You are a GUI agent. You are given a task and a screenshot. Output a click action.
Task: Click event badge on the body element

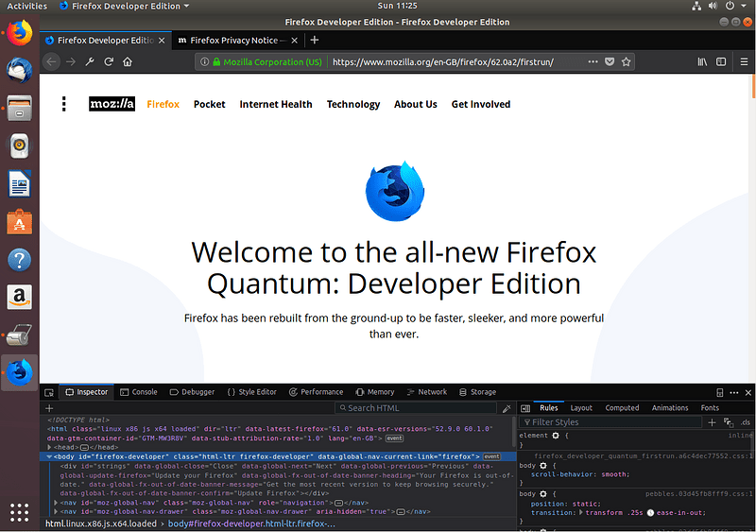click(x=491, y=456)
